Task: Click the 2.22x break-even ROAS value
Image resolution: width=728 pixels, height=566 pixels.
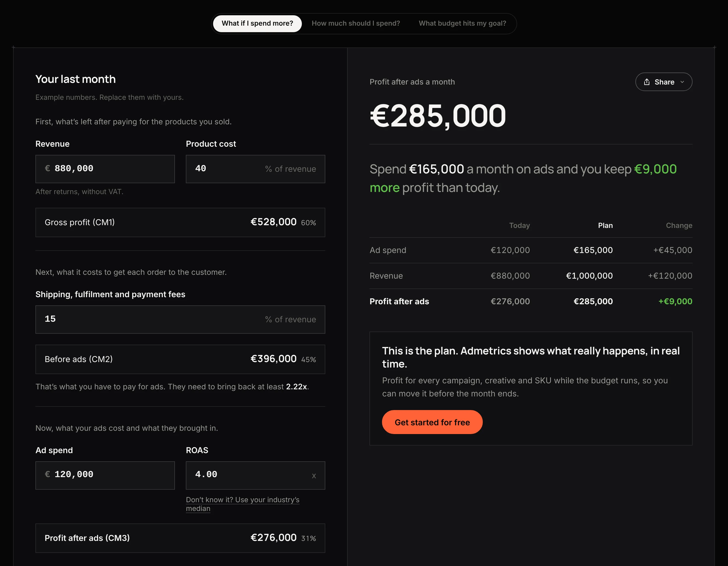Action: [x=296, y=387]
